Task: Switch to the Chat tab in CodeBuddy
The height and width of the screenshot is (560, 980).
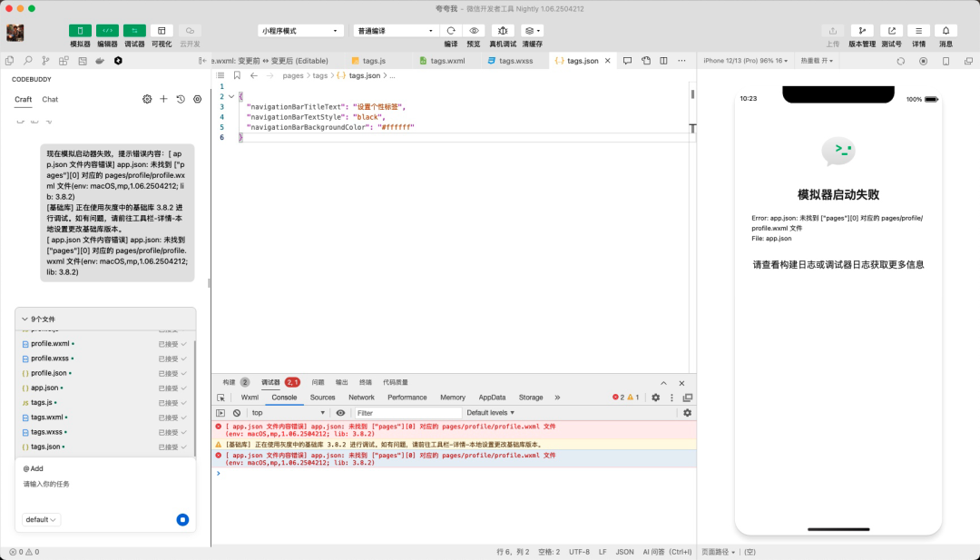Action: tap(50, 100)
